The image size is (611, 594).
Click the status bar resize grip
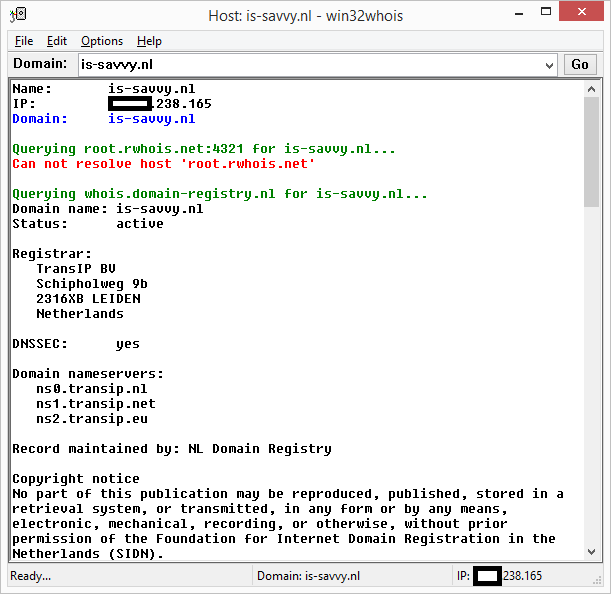(x=597, y=580)
